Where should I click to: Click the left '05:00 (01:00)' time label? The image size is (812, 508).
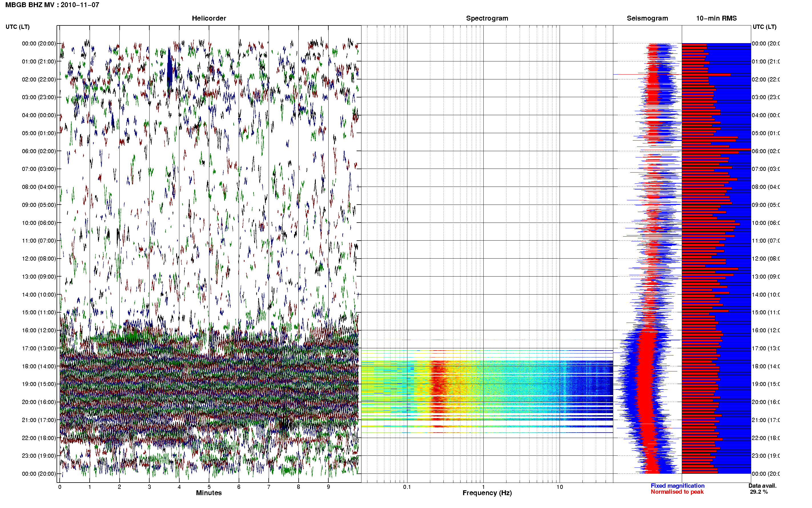[x=39, y=133]
